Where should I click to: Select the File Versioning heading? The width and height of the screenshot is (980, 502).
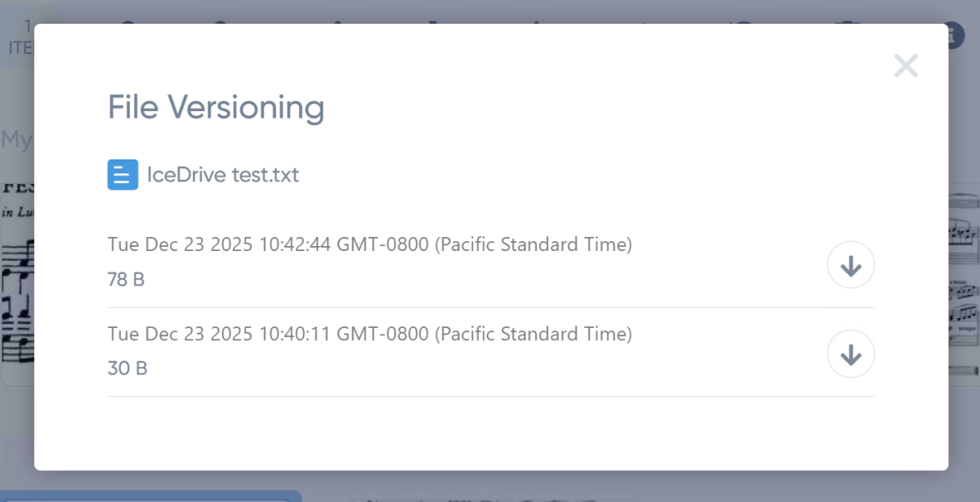click(216, 107)
